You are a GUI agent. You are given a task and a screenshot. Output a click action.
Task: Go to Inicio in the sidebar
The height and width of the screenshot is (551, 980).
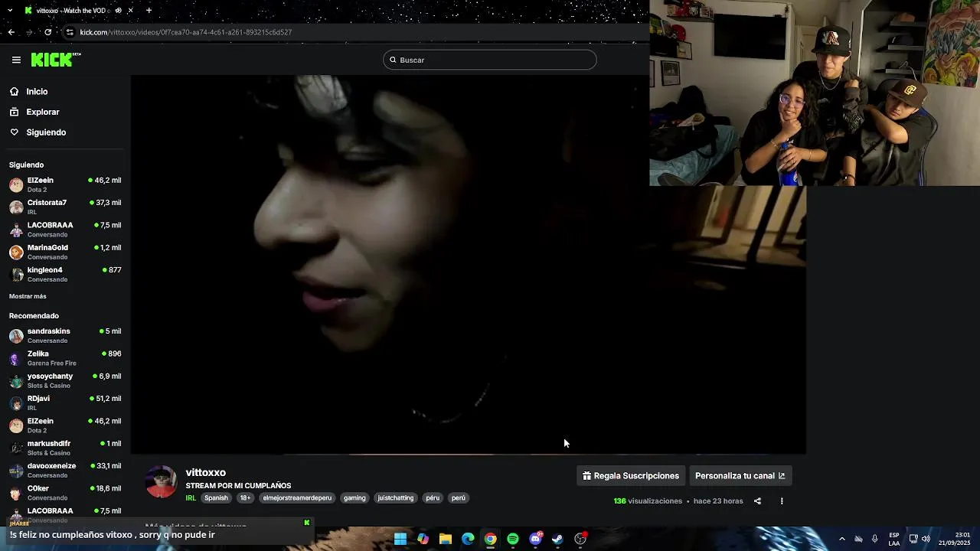(37, 92)
